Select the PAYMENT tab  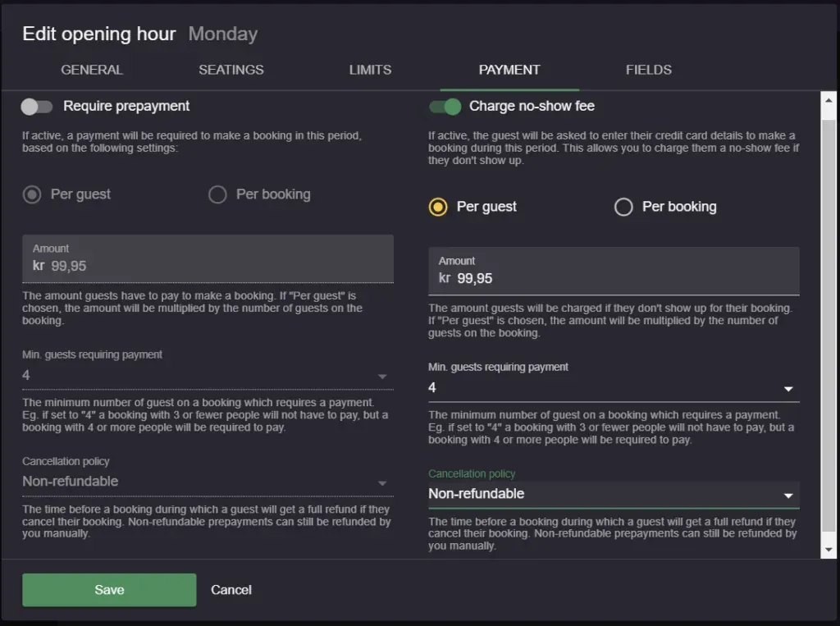509,70
